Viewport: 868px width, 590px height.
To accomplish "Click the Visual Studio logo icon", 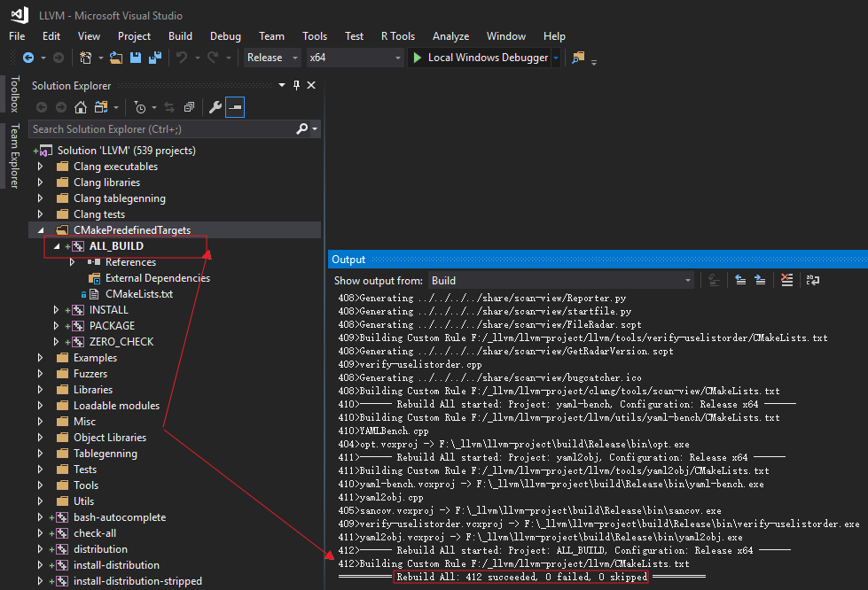I will click(x=20, y=15).
